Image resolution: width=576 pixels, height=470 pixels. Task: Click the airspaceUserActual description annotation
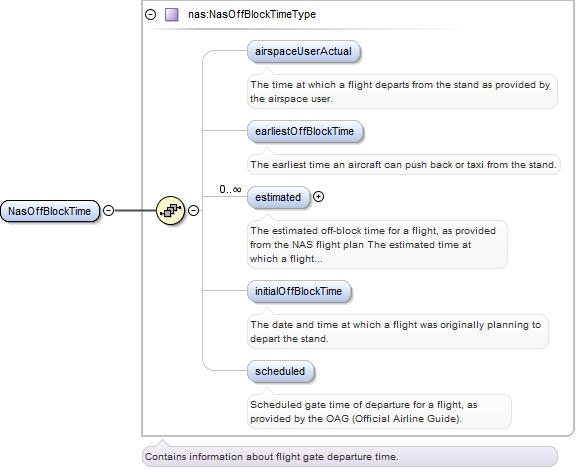tap(402, 92)
